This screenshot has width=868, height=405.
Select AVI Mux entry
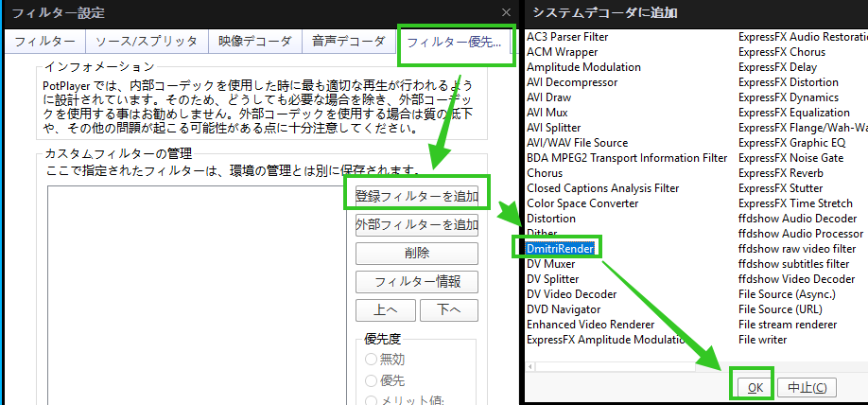pos(547,113)
